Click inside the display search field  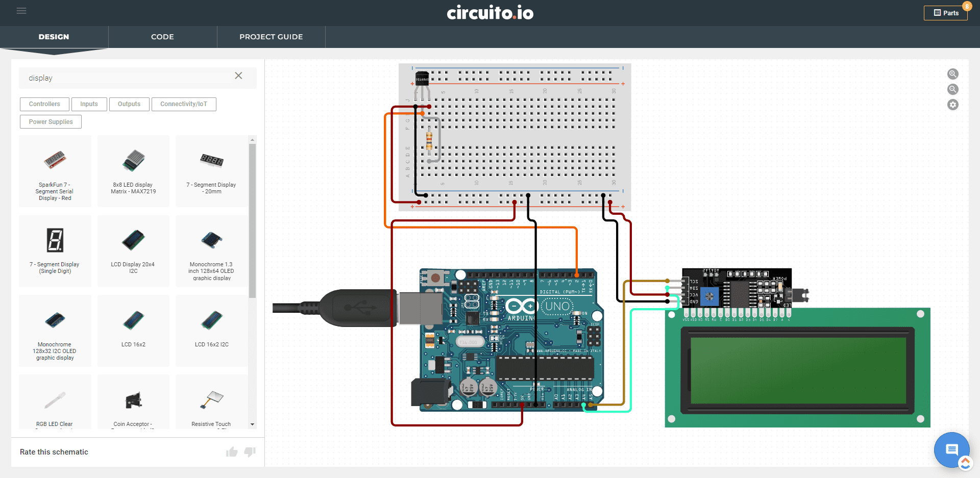(x=102, y=78)
